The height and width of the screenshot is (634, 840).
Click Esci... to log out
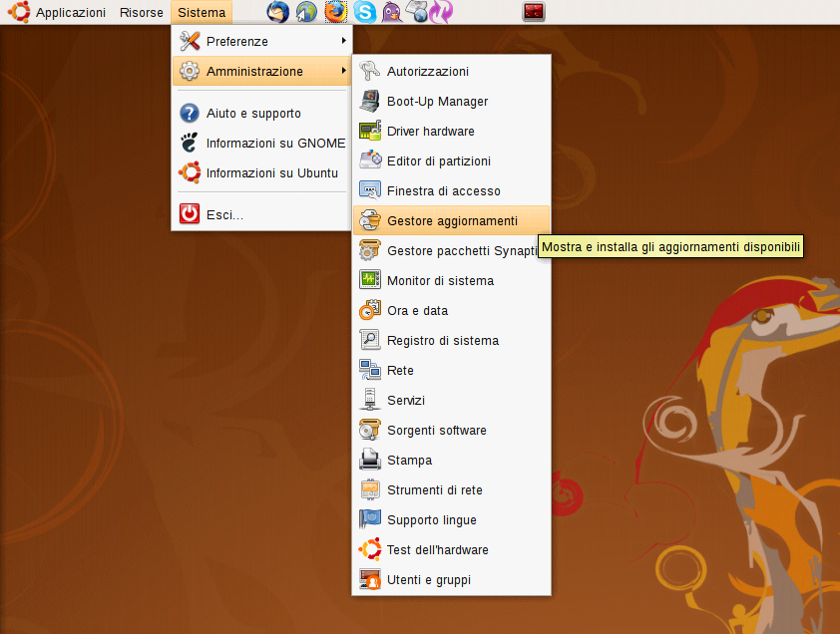tap(224, 214)
